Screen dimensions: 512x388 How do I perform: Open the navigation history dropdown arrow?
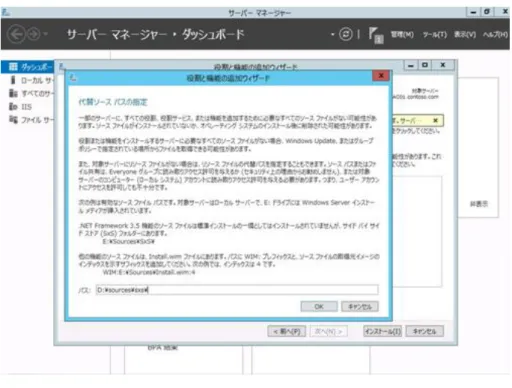point(46,34)
